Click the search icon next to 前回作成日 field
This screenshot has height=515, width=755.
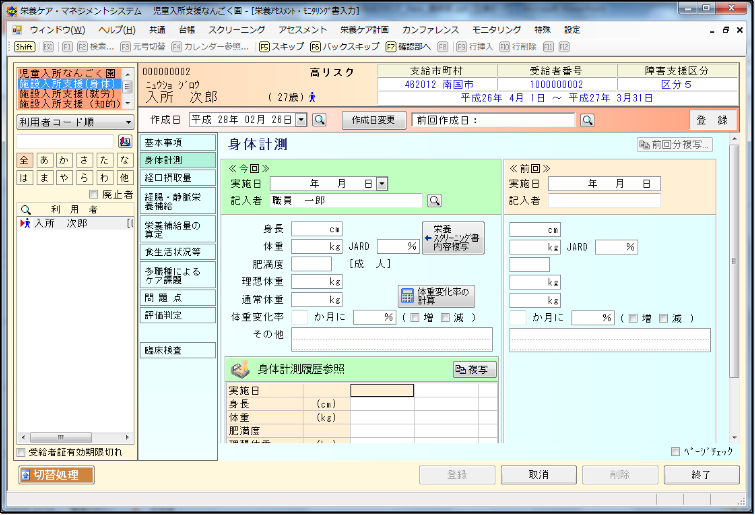[x=587, y=120]
